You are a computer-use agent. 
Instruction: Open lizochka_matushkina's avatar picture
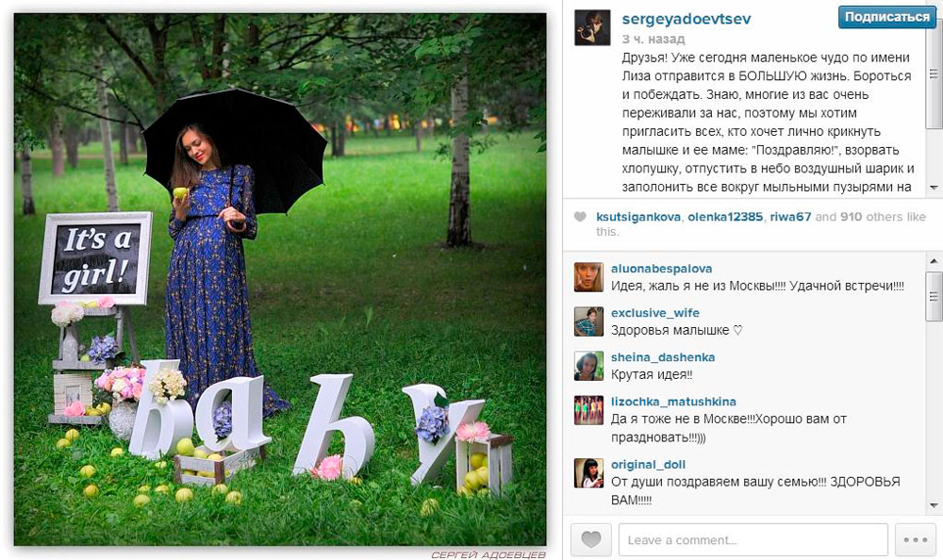tap(588, 410)
